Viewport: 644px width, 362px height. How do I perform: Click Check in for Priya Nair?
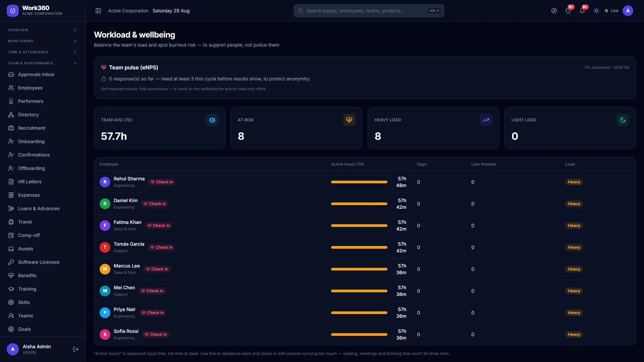coord(153,313)
